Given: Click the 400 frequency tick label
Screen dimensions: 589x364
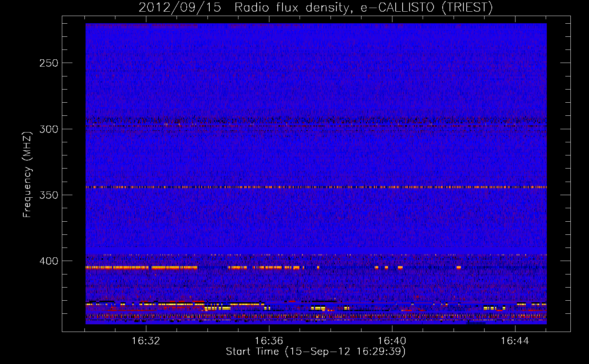Looking at the screenshot, I should pyautogui.click(x=49, y=261).
